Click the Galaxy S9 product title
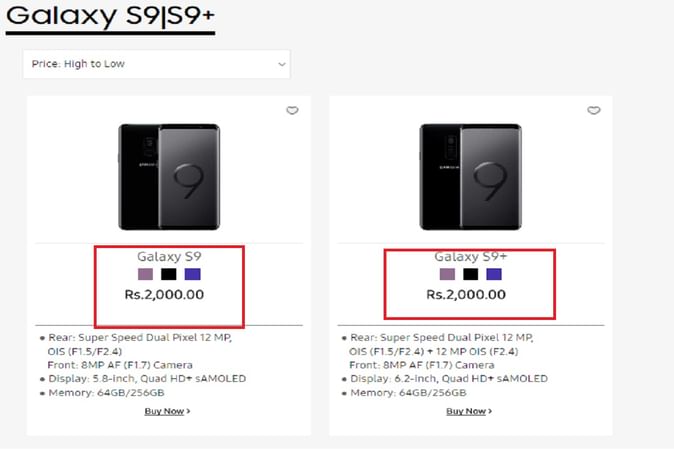 [x=168, y=256]
